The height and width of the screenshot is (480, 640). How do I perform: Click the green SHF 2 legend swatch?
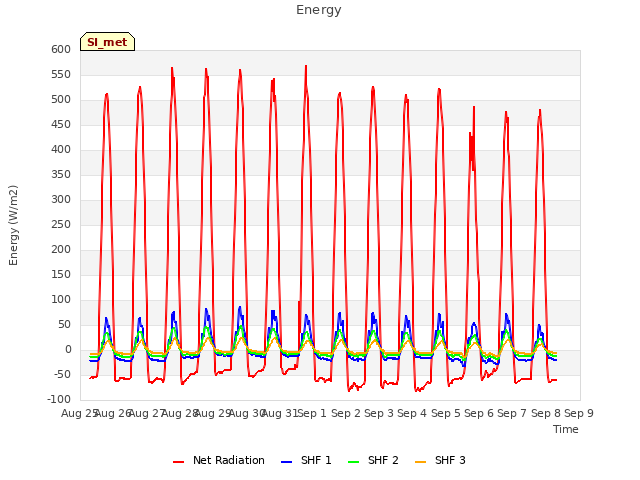[x=353, y=462]
